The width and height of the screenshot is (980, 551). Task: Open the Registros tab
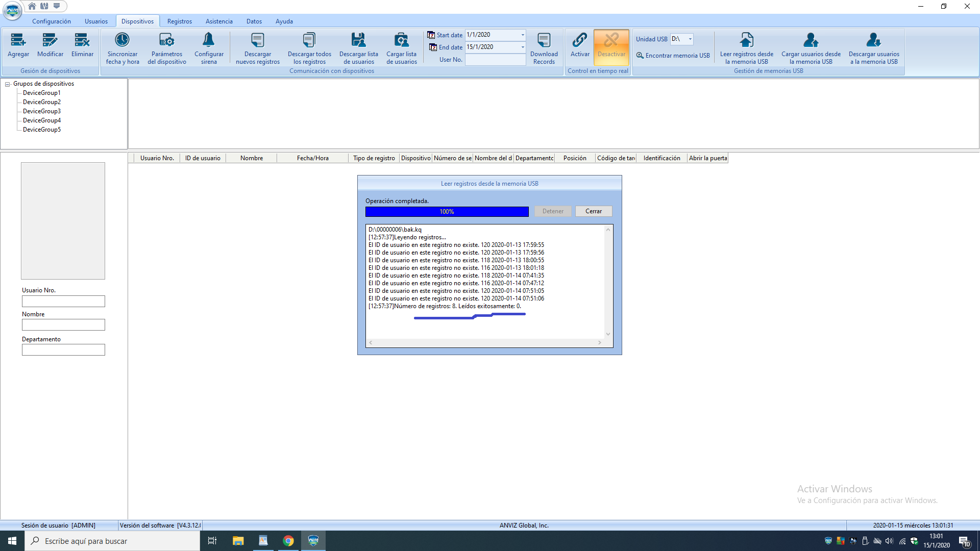pos(180,21)
